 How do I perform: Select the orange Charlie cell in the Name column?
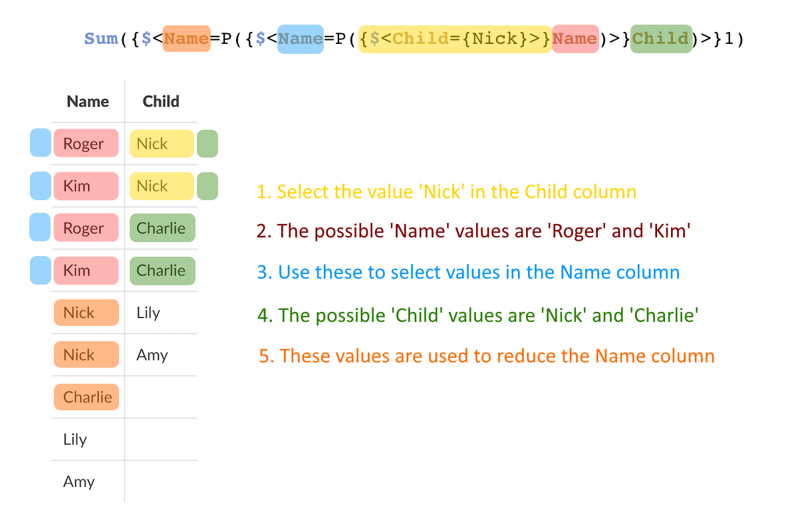pyautogui.click(x=86, y=397)
